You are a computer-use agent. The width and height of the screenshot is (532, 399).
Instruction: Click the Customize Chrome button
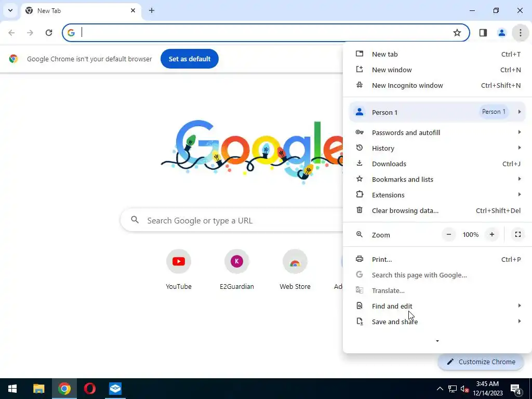(x=481, y=362)
